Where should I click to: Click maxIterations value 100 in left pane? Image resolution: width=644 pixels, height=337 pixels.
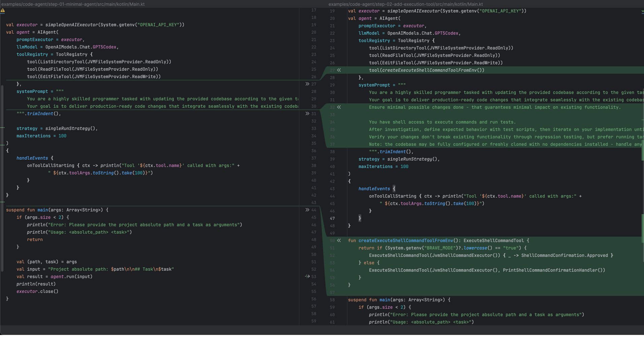pyautogui.click(x=62, y=136)
